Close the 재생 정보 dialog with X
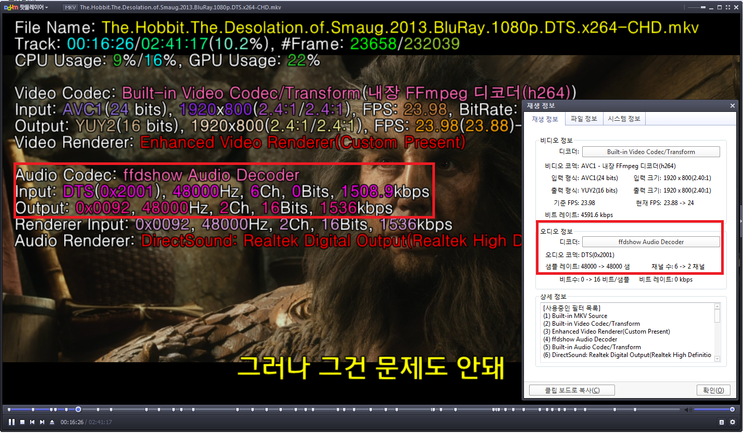The image size is (743, 433). [732, 106]
